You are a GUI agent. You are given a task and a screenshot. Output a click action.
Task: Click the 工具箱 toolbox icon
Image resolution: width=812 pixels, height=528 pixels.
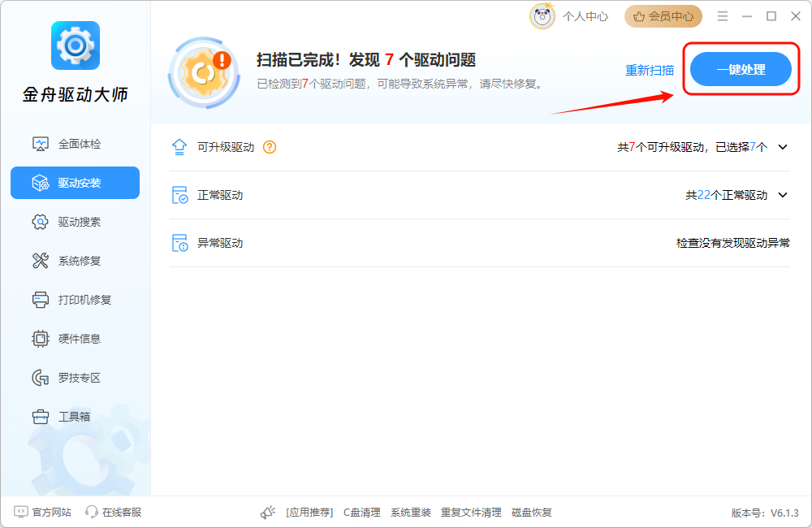tap(41, 417)
